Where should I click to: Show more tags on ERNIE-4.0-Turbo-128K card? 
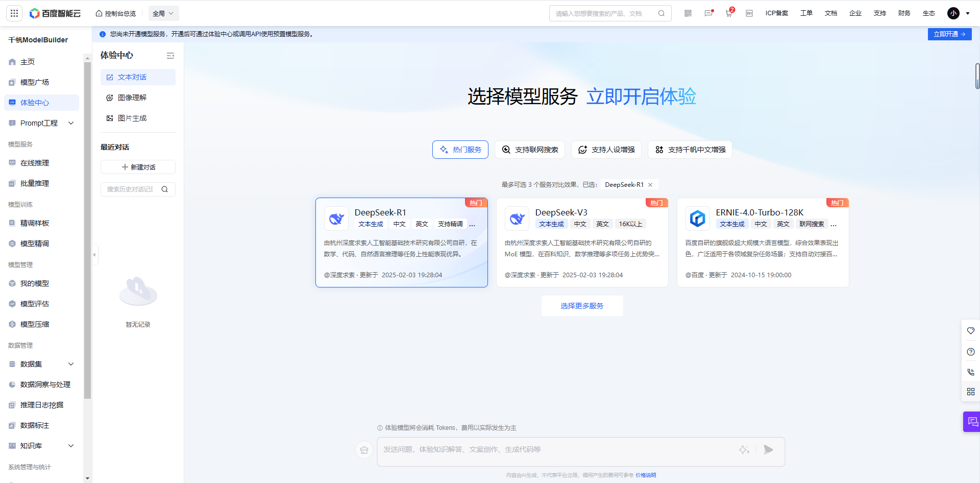[834, 224]
